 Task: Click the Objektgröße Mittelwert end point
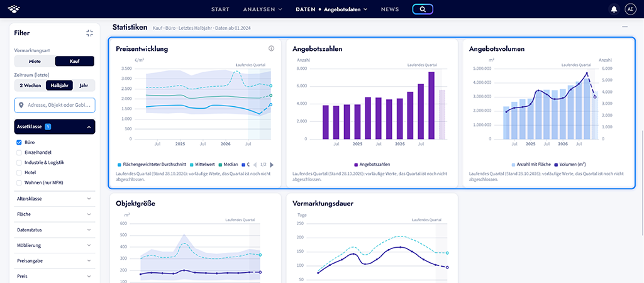pos(260,255)
